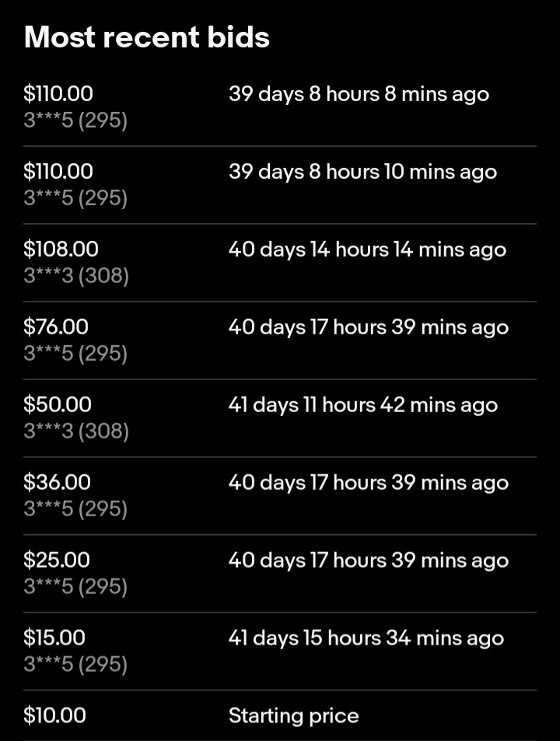This screenshot has height=741, width=560.
Task: Click the Starting price label
Action: (x=293, y=716)
